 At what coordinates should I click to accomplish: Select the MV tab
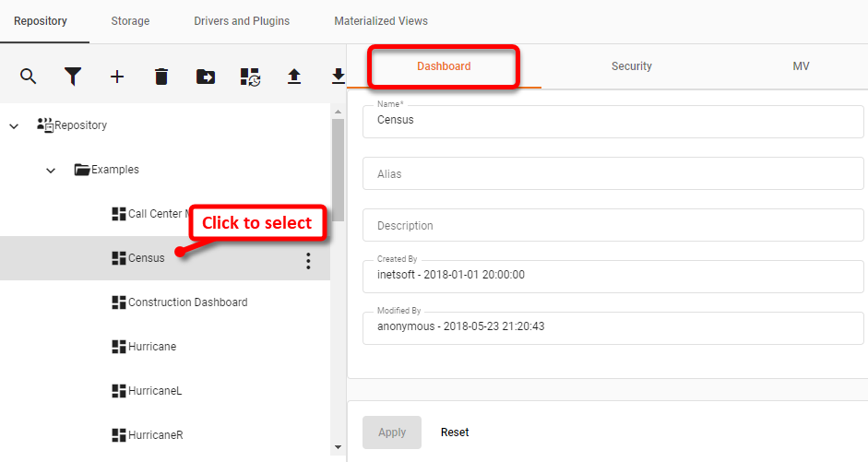point(801,66)
